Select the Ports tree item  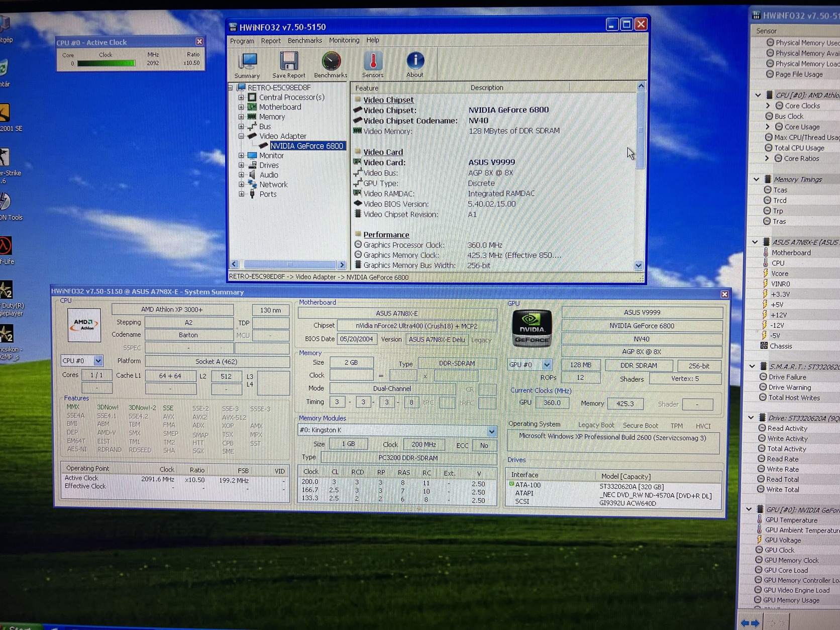pyautogui.click(x=268, y=194)
